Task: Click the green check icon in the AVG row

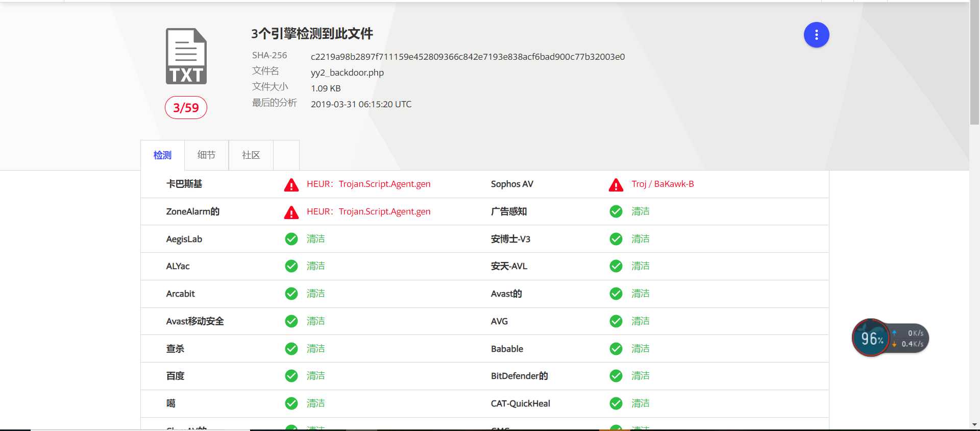Action: click(616, 321)
